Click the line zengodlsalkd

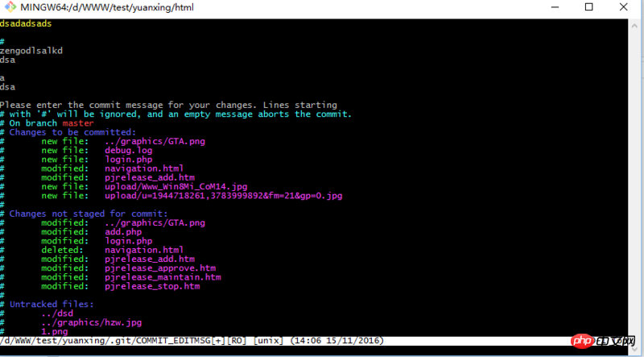pos(31,51)
